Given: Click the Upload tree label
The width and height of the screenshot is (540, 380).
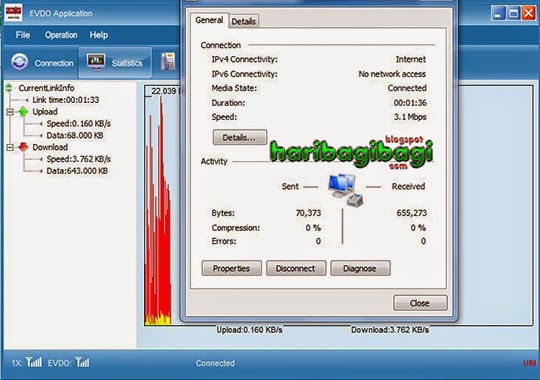Looking at the screenshot, I should 45,112.
